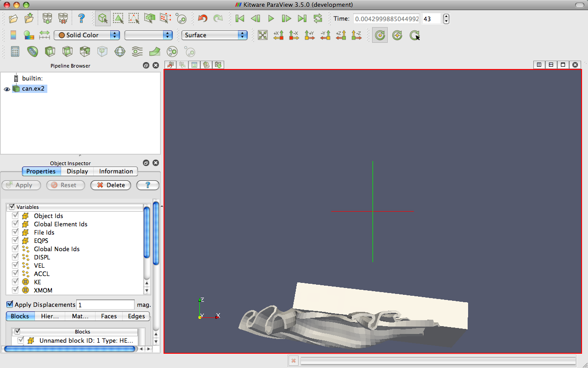The height and width of the screenshot is (368, 588).
Task: Hide can.ex2 with the eye icon
Action: pyautogui.click(x=7, y=89)
